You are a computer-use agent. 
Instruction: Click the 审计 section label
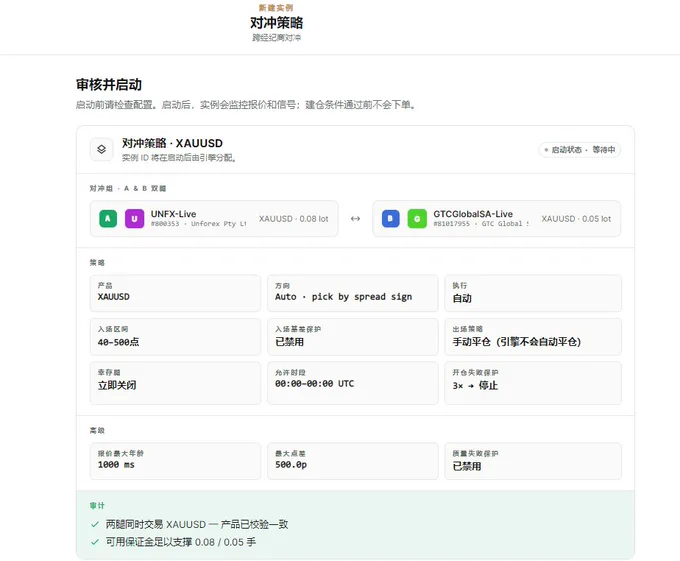(97, 506)
